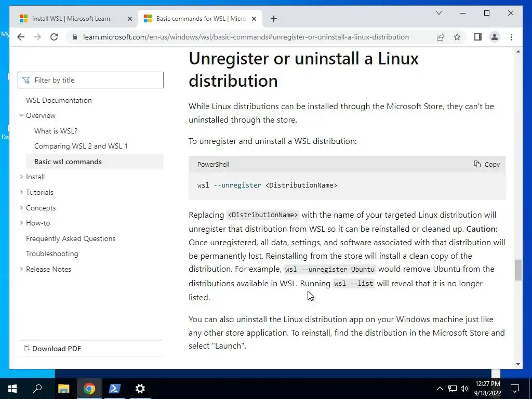Click the inline 'wsl --unregister Ubuntu' code

[330, 270]
